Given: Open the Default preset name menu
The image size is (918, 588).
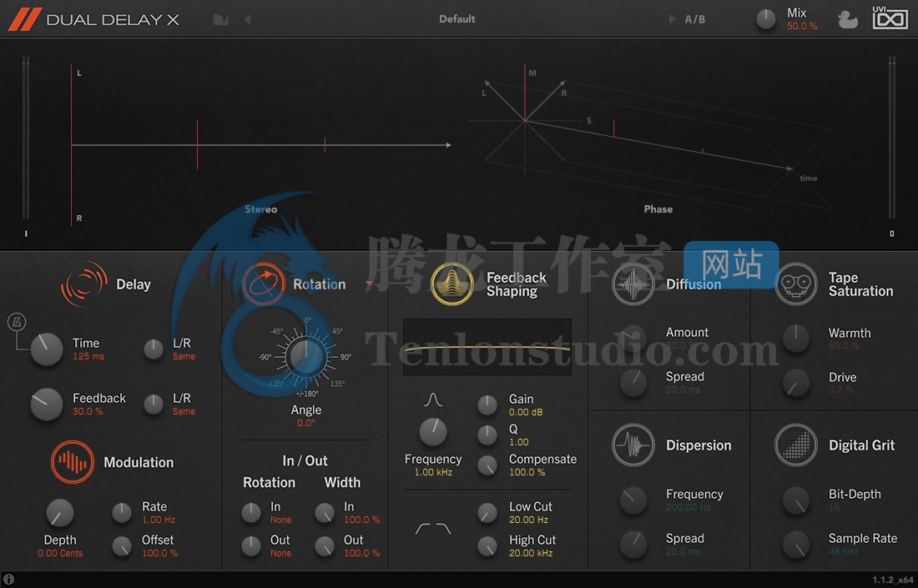Looking at the screenshot, I should point(457,19).
